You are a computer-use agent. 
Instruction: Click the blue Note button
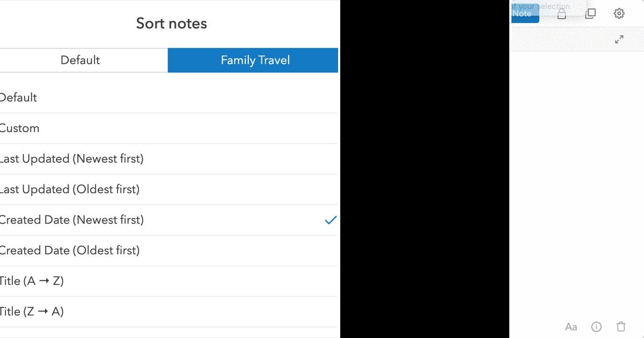pos(524,13)
